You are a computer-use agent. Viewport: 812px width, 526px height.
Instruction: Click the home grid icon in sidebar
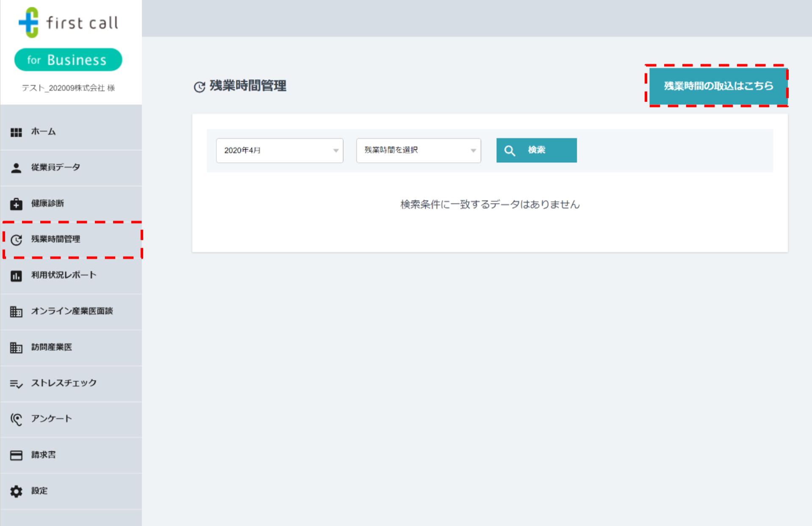pos(16,132)
